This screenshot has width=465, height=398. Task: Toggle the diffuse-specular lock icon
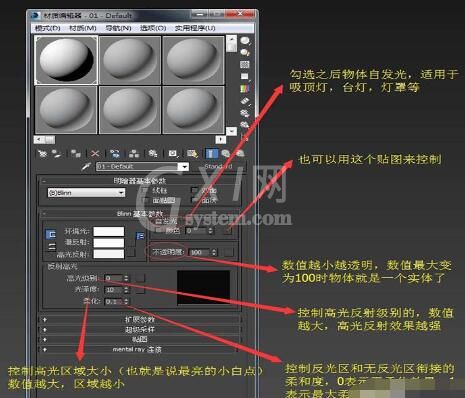coord(52,247)
